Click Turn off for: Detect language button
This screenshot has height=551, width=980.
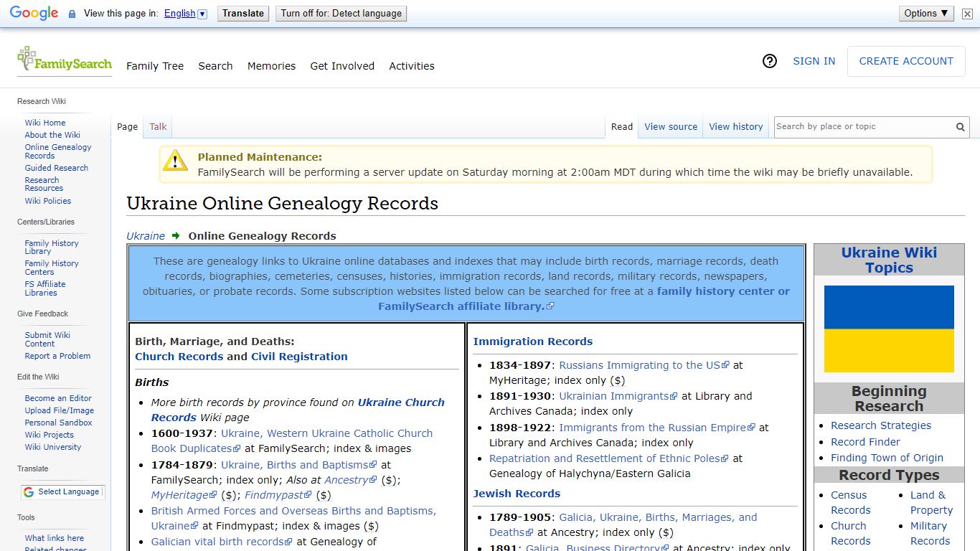(x=341, y=13)
